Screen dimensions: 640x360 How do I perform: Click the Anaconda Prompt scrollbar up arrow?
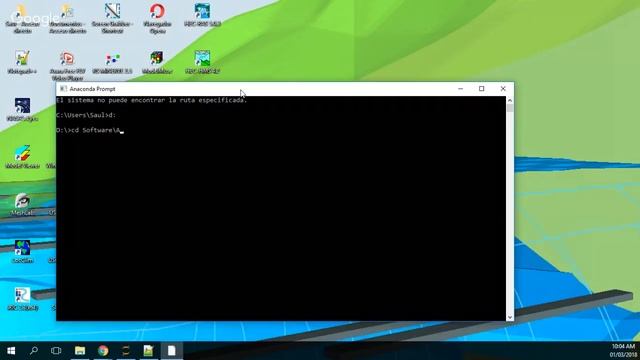[510, 100]
